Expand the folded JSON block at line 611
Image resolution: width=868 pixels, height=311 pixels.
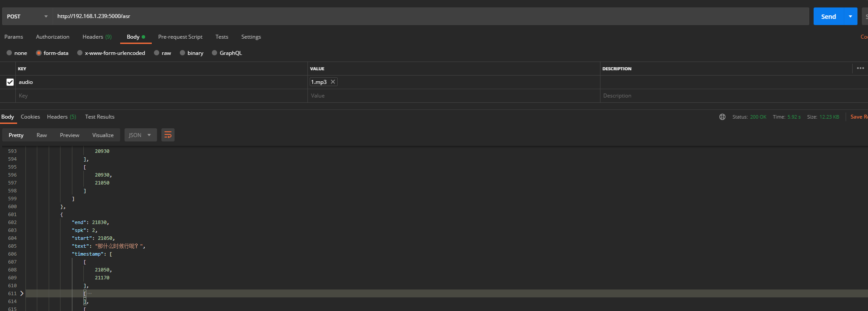click(22, 293)
